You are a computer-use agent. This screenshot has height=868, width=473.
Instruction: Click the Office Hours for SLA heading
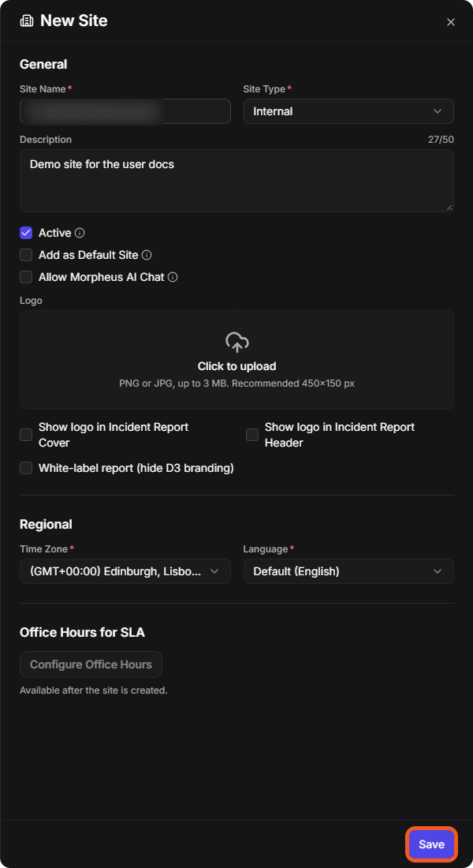tap(83, 632)
